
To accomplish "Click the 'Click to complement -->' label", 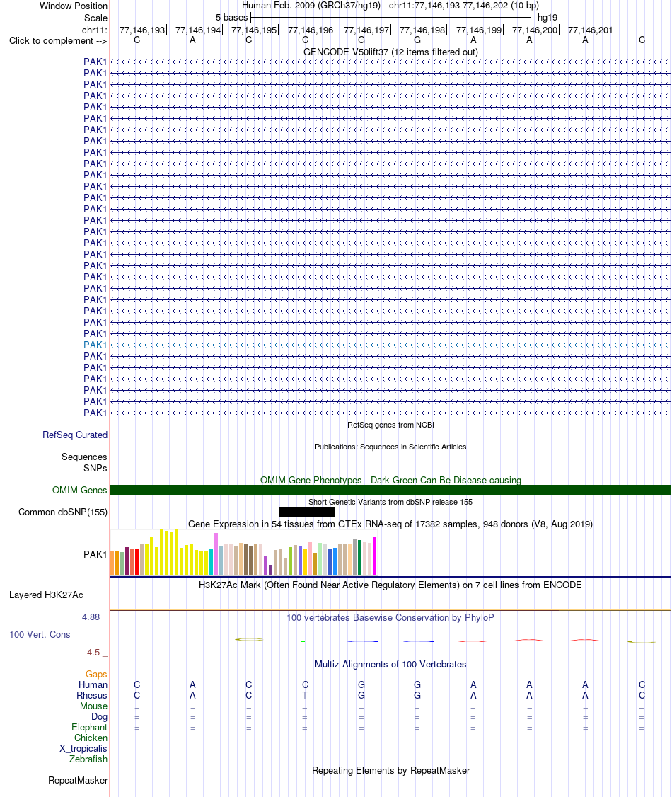I will point(58,40).
